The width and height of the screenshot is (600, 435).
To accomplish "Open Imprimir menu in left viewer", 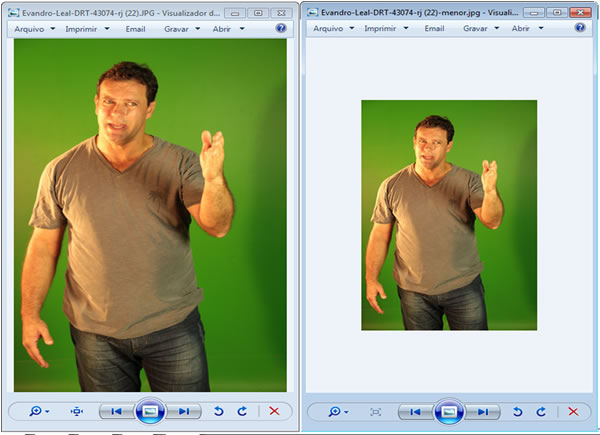I will point(81,29).
